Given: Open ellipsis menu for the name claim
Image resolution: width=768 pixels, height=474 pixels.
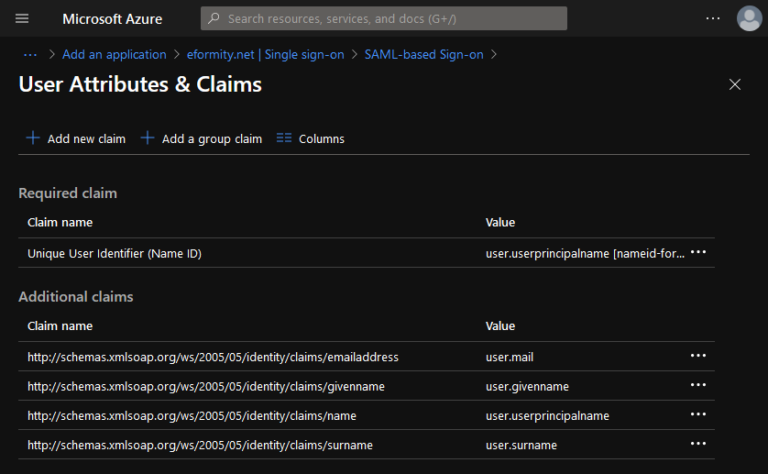Looking at the screenshot, I should point(698,415).
